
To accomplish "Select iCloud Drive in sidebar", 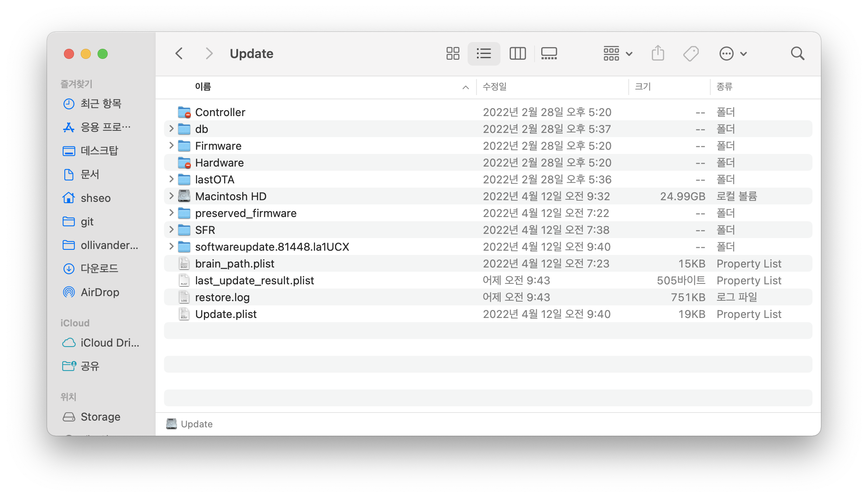I will point(109,343).
